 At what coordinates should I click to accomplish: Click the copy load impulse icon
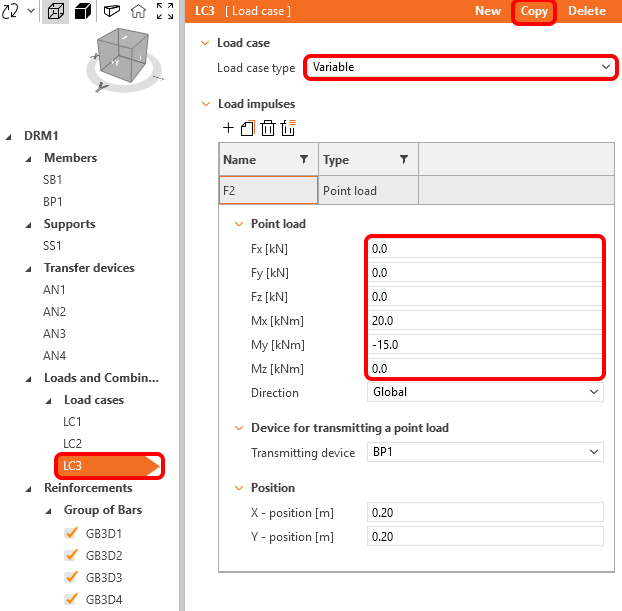pyautogui.click(x=248, y=128)
